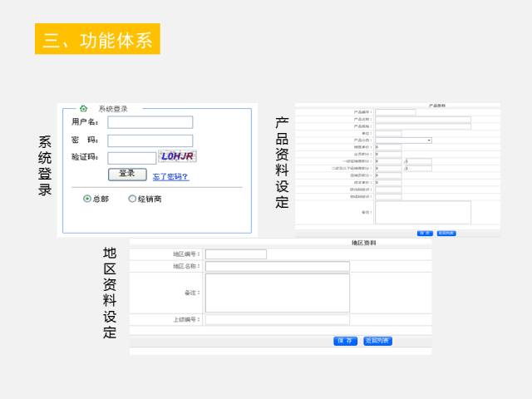This screenshot has width=532, height=399.
Task: Click the 密码 password field
Action: tap(150, 140)
